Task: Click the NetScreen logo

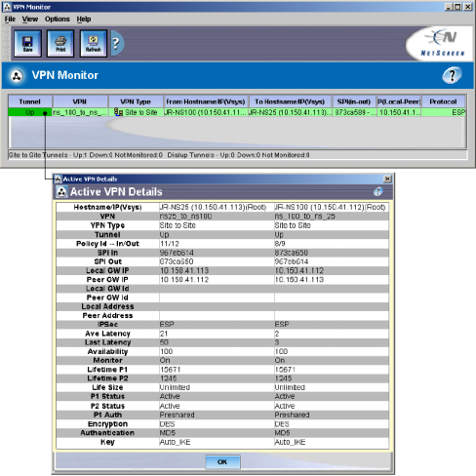Action: (x=441, y=44)
